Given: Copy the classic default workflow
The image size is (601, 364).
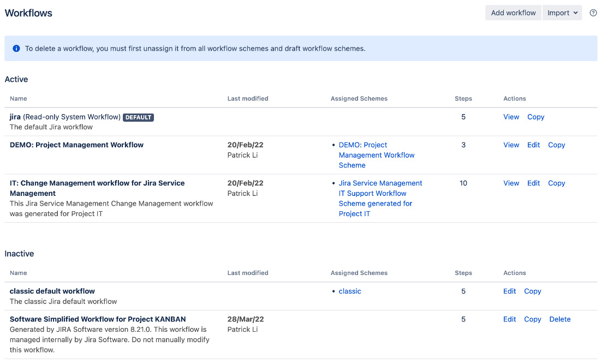Looking at the screenshot, I should click(x=532, y=291).
